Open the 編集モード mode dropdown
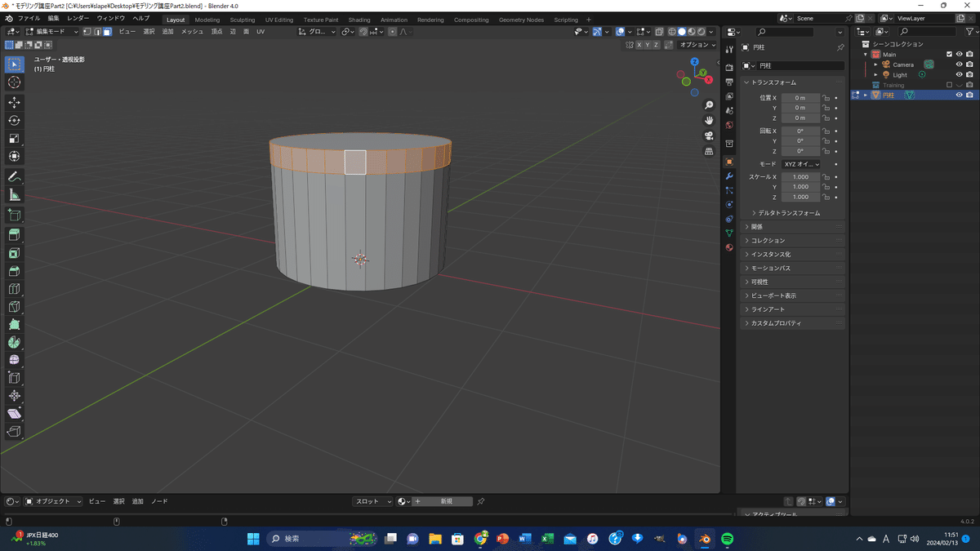This screenshot has height=551, width=980. click(52, 32)
